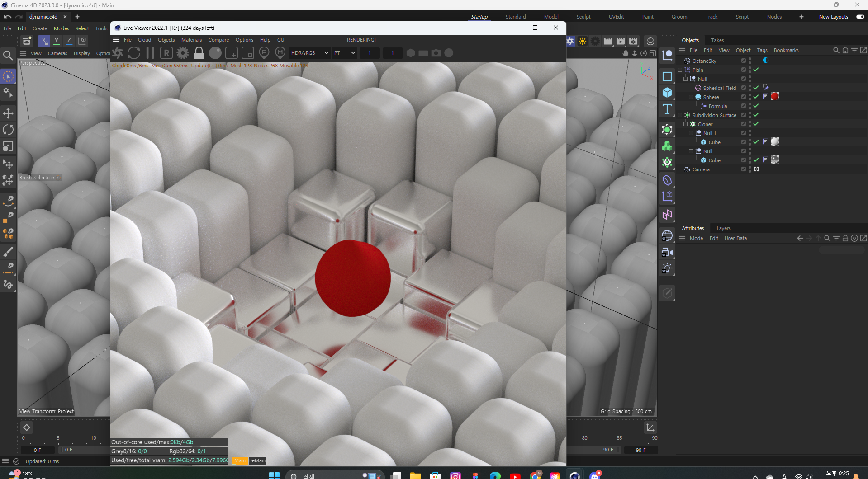This screenshot has height=479, width=868.
Task: Open HDR/sRGB color space dropdown
Action: tap(309, 53)
